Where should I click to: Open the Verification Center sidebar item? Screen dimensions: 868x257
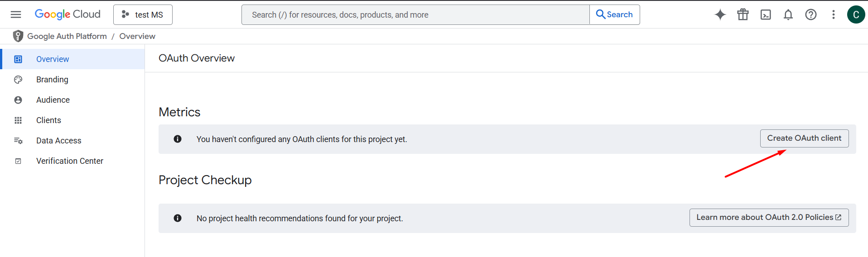pos(72,161)
